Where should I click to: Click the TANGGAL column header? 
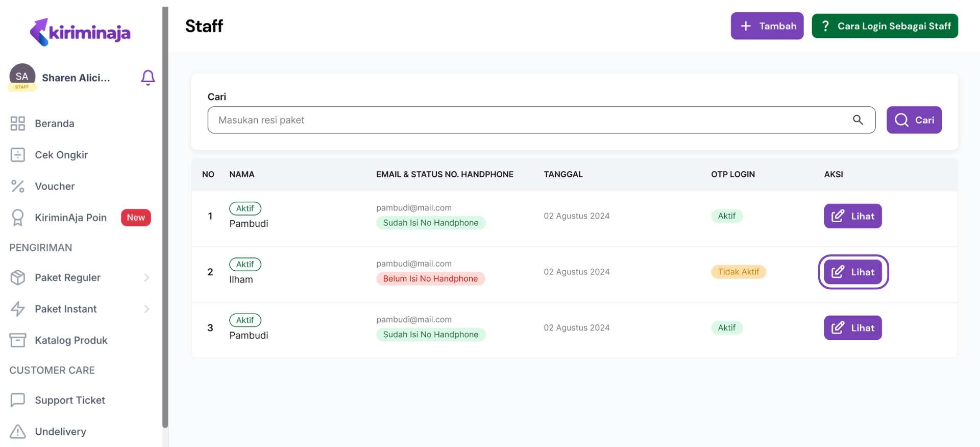point(563,174)
